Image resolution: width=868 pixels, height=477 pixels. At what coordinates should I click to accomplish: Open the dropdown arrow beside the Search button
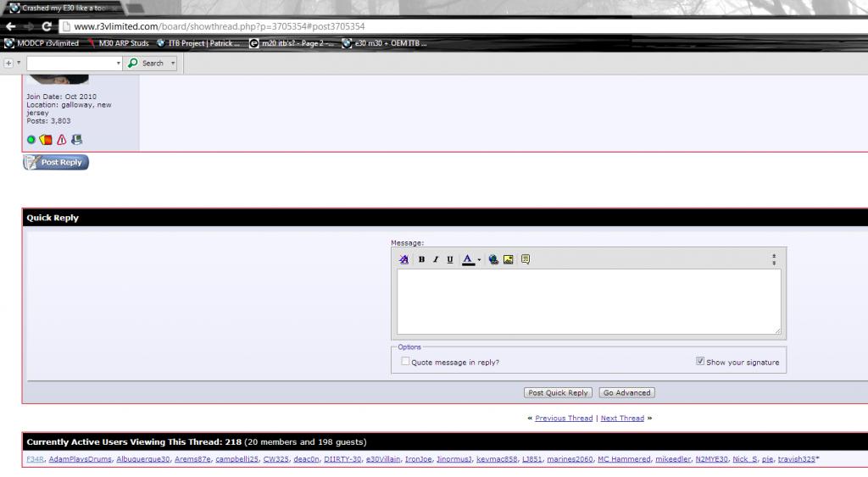(x=173, y=64)
